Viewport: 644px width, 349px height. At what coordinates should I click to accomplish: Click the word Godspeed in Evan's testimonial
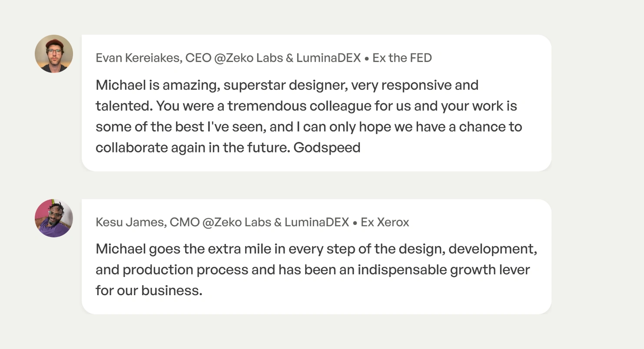(327, 148)
